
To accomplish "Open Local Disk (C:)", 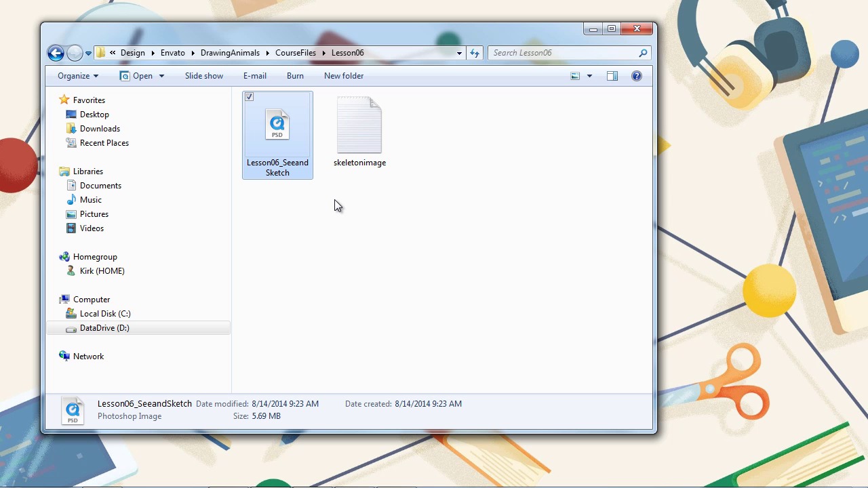I will (105, 314).
